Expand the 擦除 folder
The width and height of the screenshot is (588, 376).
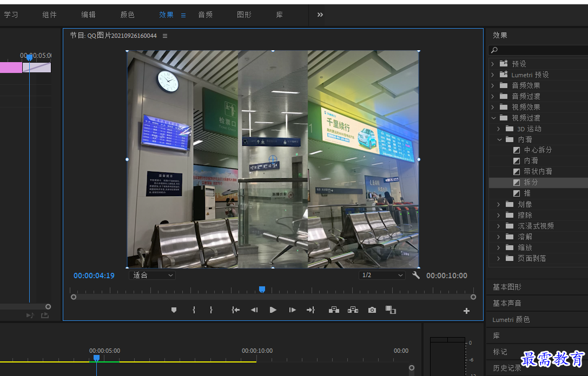coord(498,216)
